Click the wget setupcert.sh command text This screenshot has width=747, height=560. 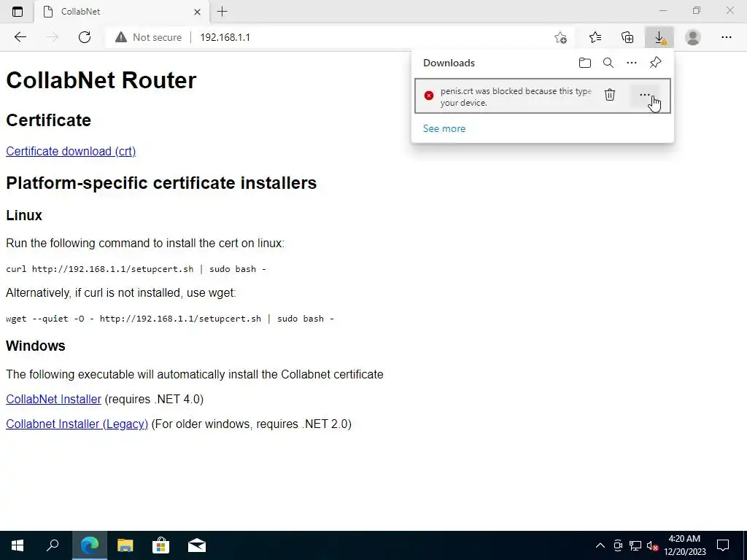point(169,319)
